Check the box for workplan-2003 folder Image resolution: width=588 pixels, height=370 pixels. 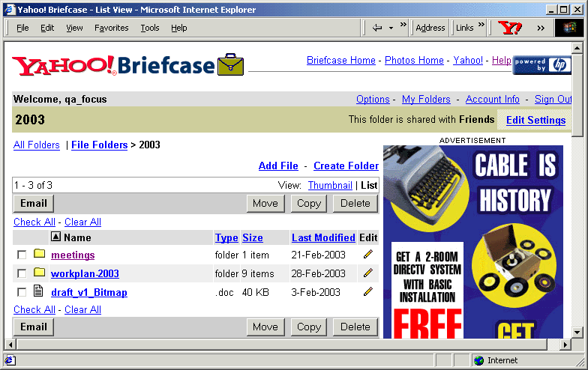22,274
